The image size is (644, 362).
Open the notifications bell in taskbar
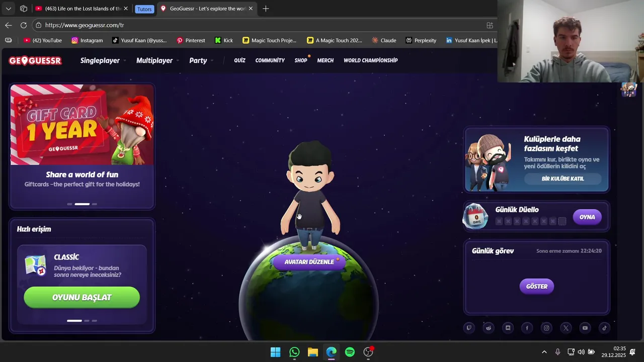[x=633, y=352]
